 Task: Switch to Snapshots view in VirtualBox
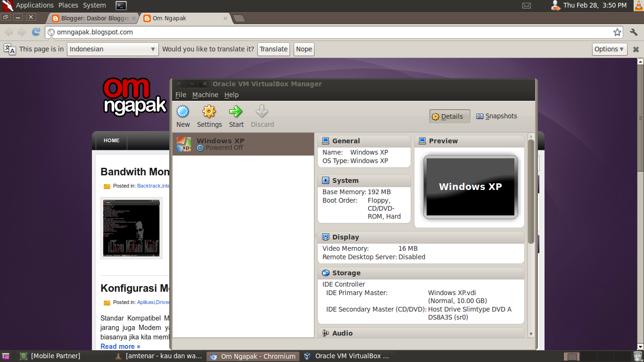coord(496,116)
